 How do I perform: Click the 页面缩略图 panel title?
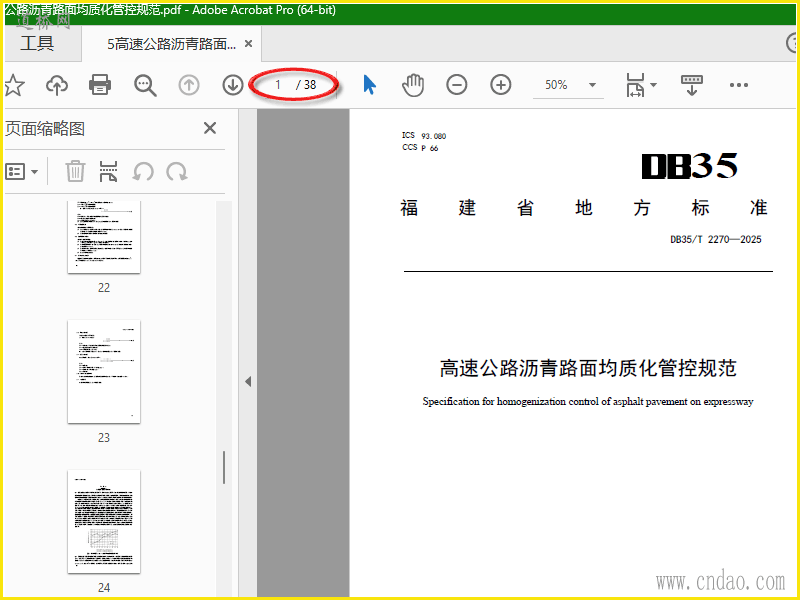(45, 129)
